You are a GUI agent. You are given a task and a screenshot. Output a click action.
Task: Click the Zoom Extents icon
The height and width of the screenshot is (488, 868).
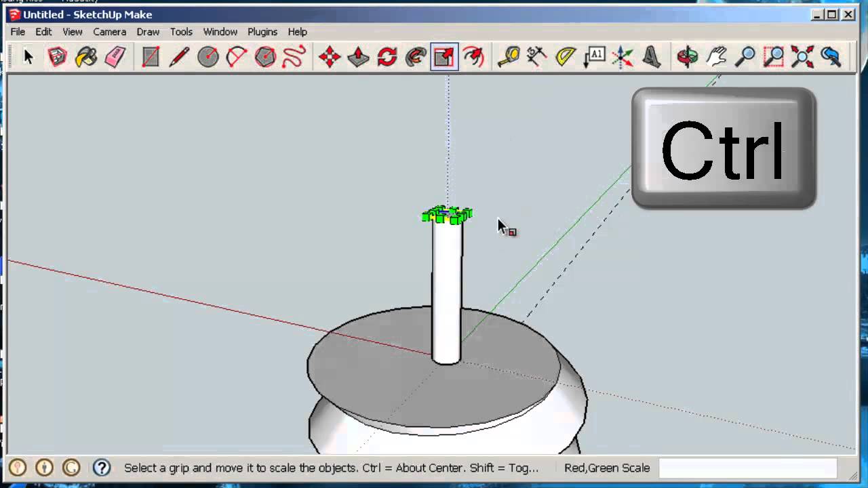(x=802, y=57)
